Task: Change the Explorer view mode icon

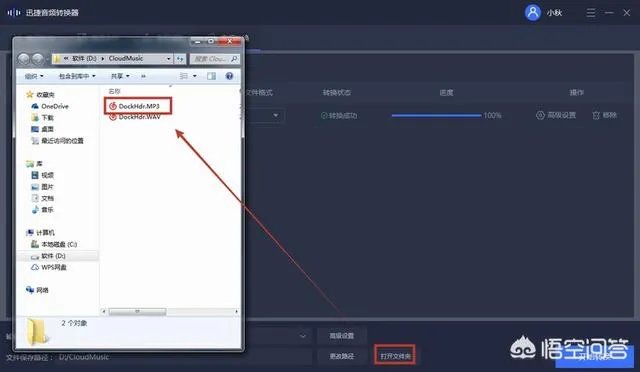Action: [184, 76]
